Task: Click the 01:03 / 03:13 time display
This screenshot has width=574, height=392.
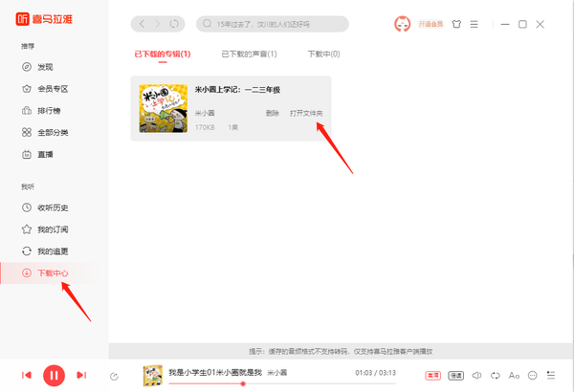Action: pyautogui.click(x=376, y=373)
